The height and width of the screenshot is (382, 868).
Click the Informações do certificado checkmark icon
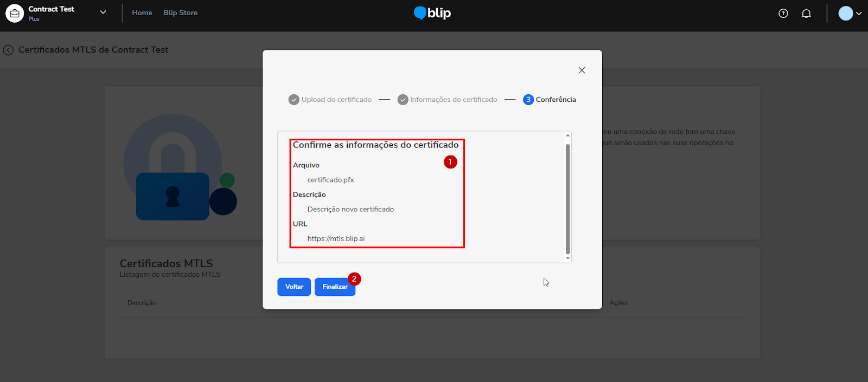point(403,100)
